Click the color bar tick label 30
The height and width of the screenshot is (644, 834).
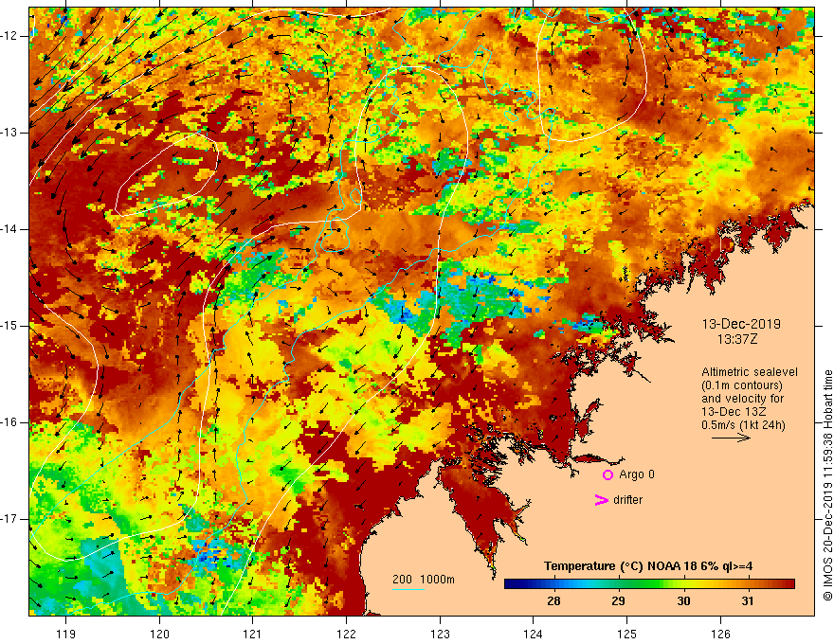683,601
